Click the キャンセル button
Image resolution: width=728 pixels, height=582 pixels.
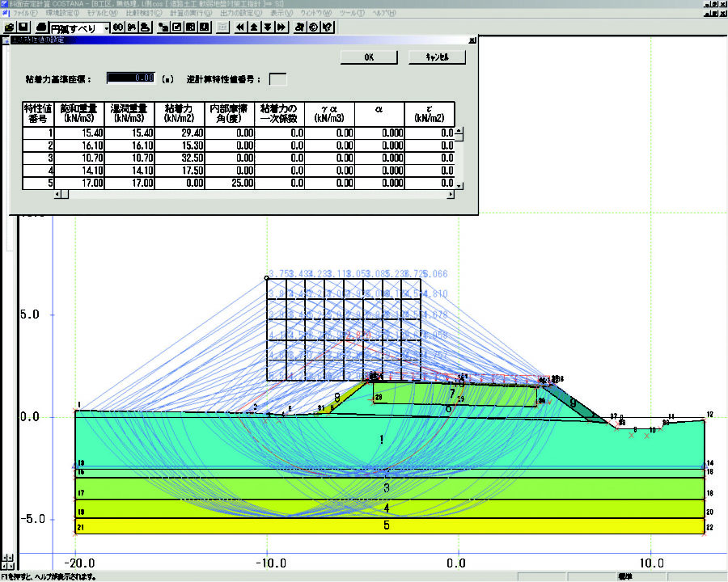click(437, 57)
